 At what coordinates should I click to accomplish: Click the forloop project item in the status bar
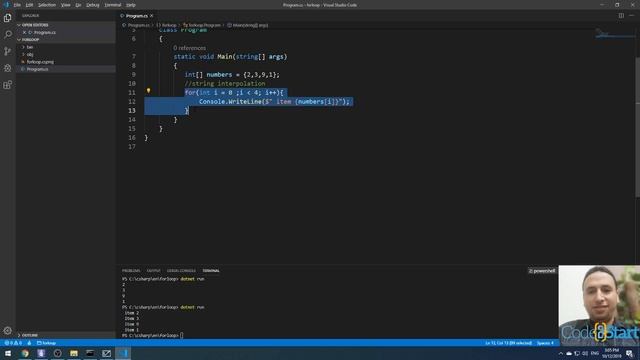click(x=47, y=343)
